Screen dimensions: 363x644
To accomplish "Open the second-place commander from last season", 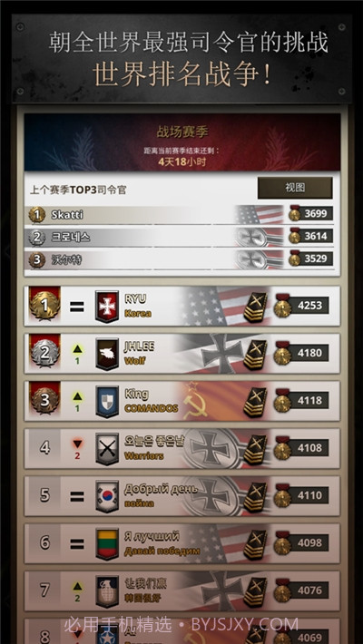I will point(181,237).
